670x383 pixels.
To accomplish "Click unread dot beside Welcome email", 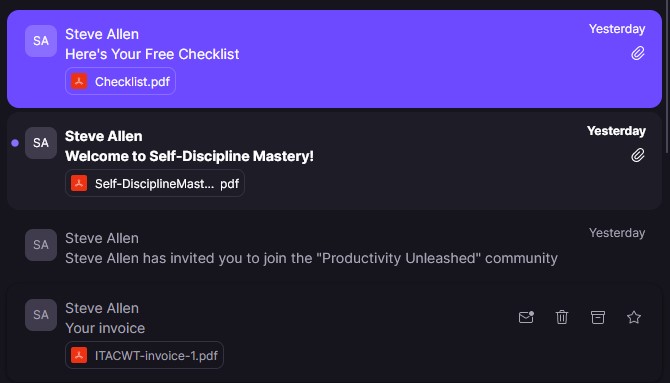I will [15, 143].
